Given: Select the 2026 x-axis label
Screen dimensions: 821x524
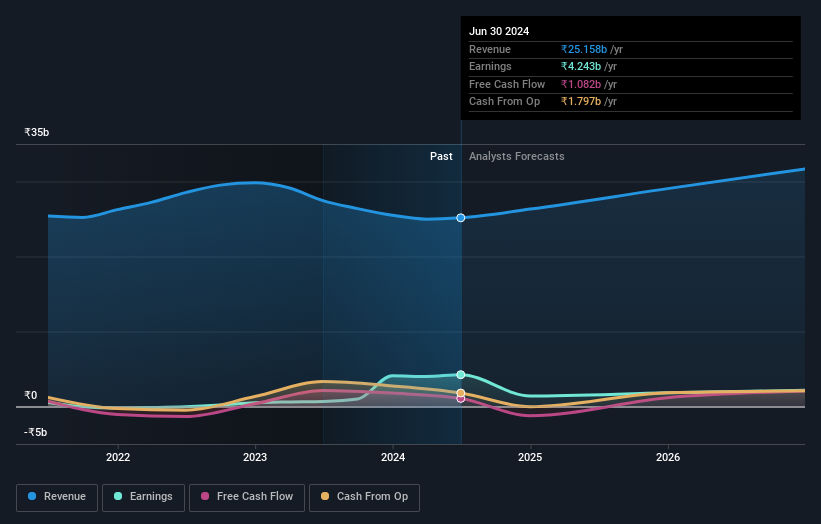Looking at the screenshot, I should pos(668,457).
